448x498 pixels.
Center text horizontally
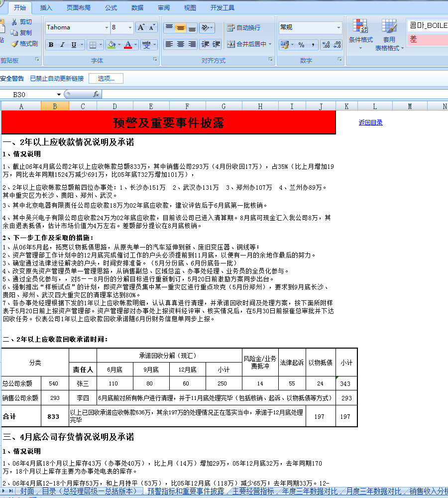tap(180, 44)
